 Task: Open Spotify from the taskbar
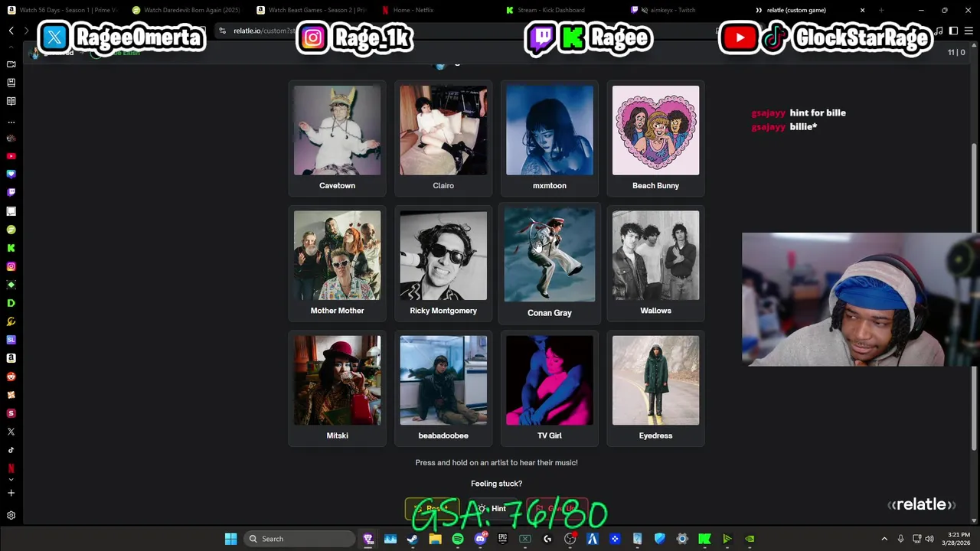(x=457, y=539)
